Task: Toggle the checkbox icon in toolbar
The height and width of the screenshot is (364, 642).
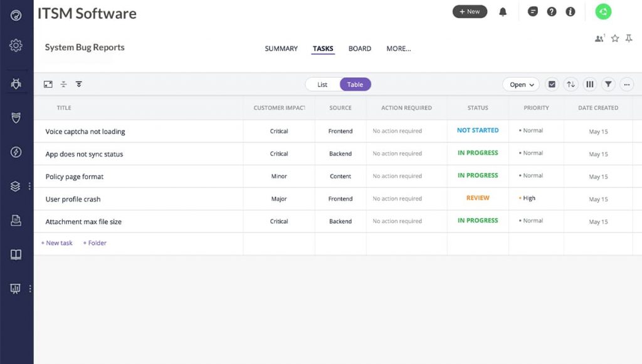Action: (x=552, y=85)
